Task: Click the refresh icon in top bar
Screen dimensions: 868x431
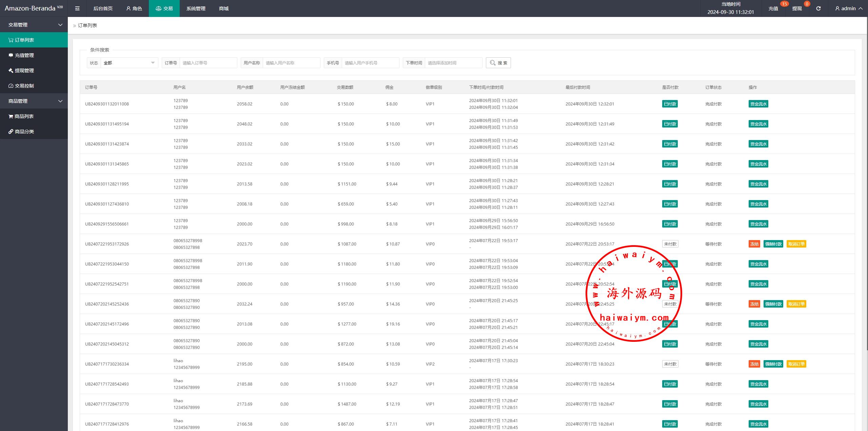Action: (x=818, y=8)
